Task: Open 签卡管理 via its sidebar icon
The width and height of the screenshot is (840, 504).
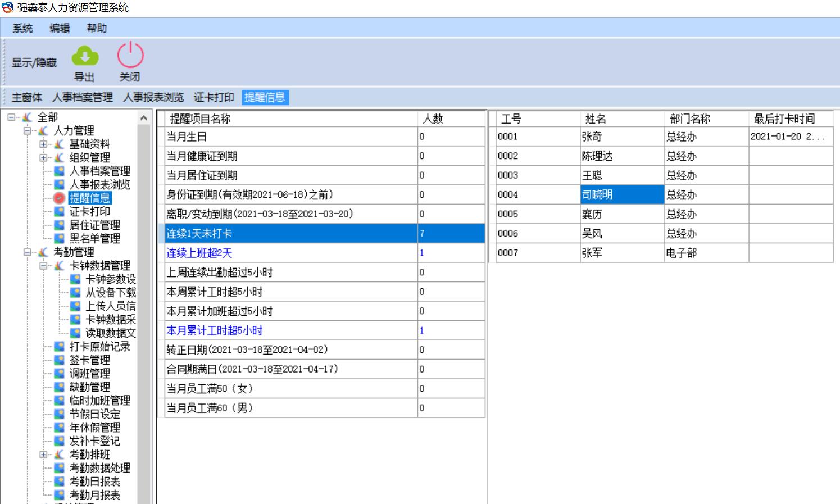Action: 59,360
